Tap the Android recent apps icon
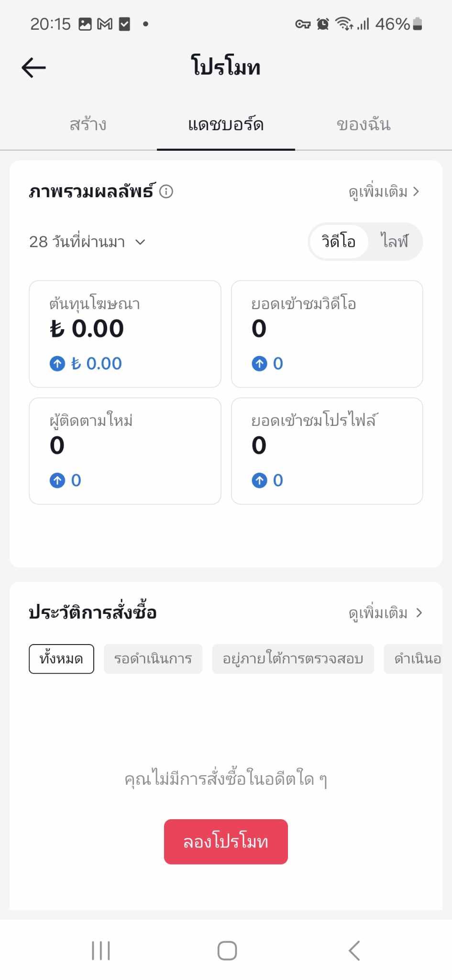The width and height of the screenshot is (452, 980). (x=100, y=950)
